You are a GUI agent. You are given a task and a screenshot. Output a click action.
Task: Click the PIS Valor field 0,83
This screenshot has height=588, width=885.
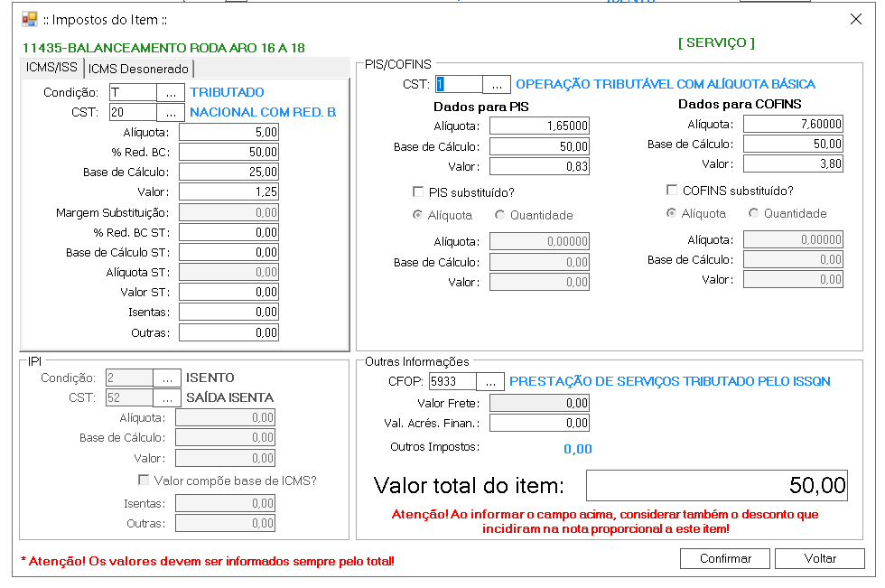[539, 166]
